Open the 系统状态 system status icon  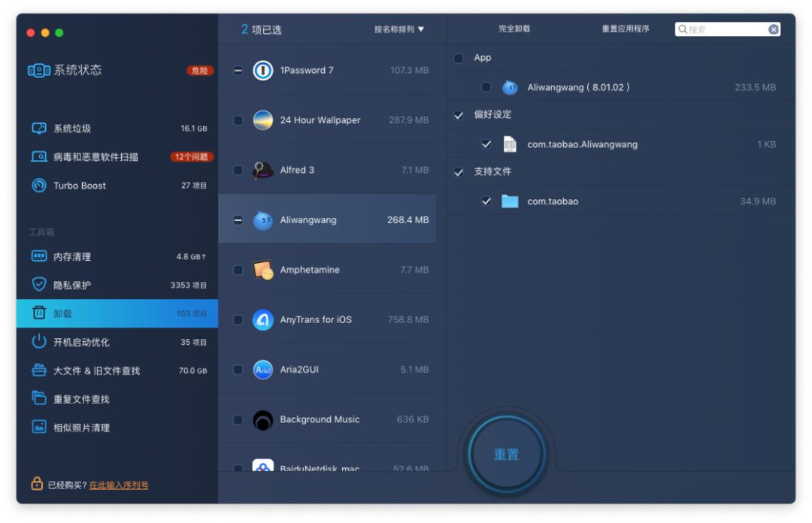coord(39,71)
